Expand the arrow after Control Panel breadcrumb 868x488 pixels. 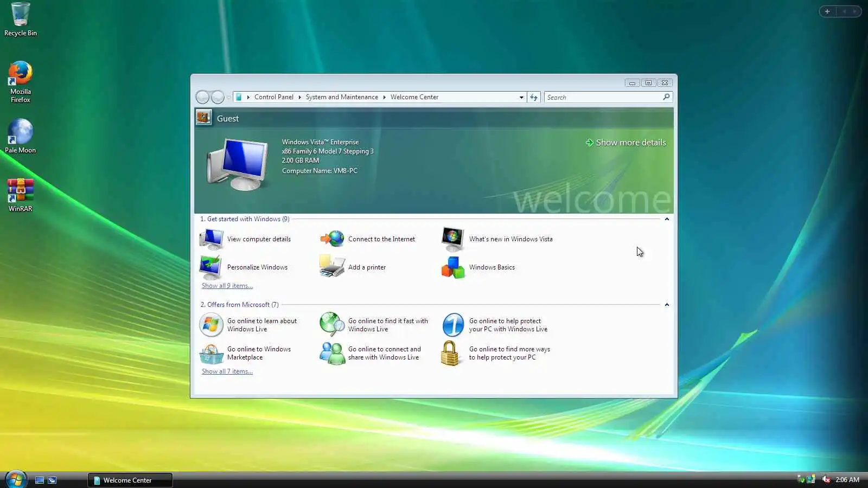coord(299,97)
